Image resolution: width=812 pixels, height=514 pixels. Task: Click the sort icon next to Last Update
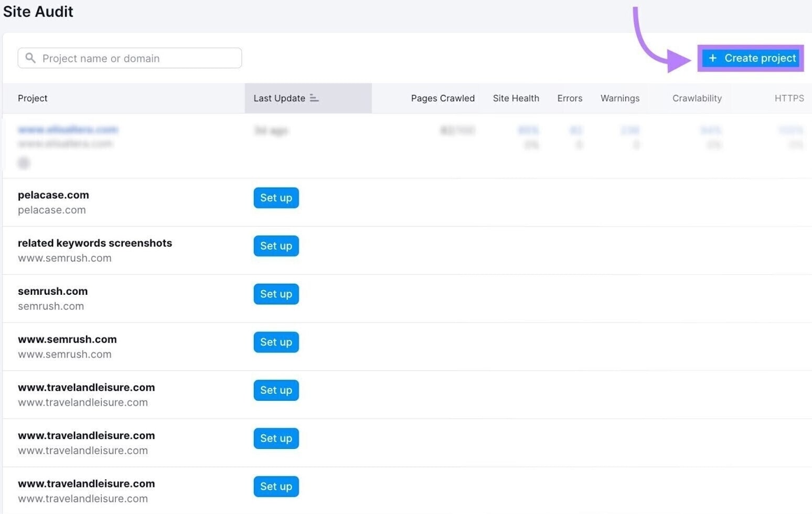pos(314,98)
